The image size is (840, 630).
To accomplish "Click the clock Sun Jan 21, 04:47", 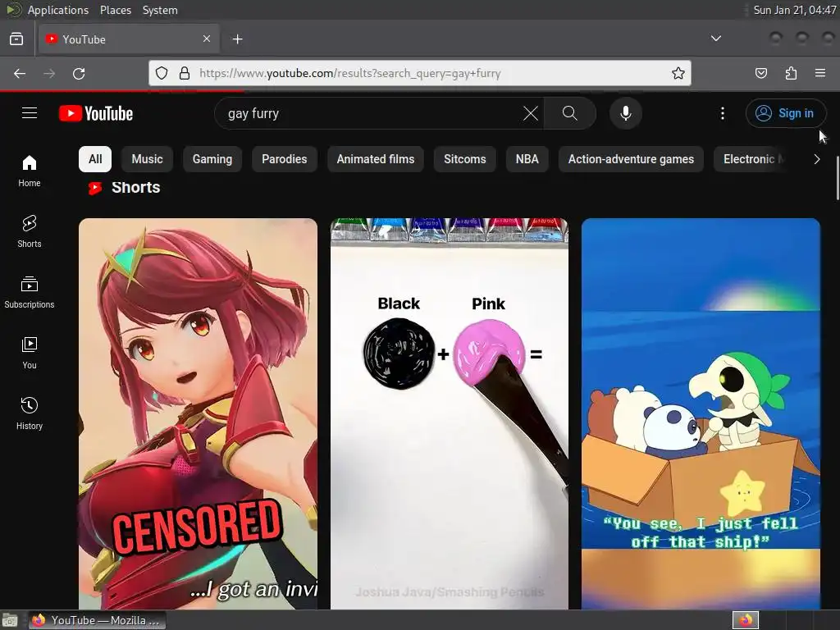I will pyautogui.click(x=795, y=10).
